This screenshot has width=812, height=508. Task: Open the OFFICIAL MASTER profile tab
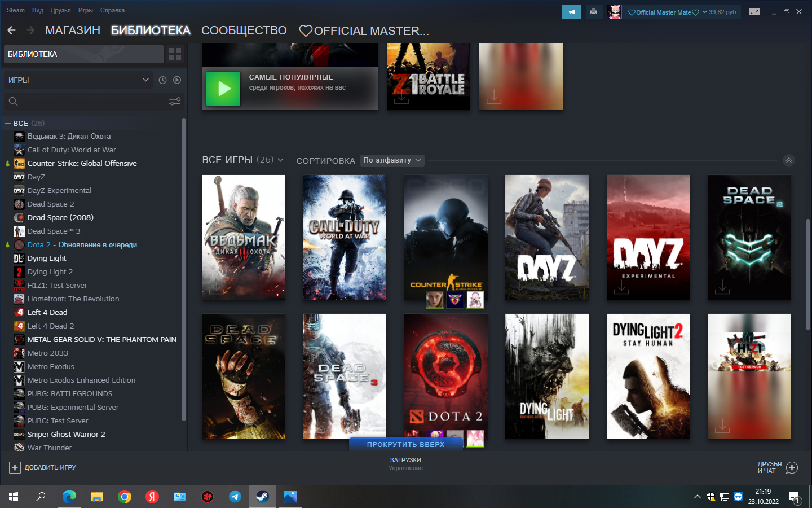click(364, 30)
